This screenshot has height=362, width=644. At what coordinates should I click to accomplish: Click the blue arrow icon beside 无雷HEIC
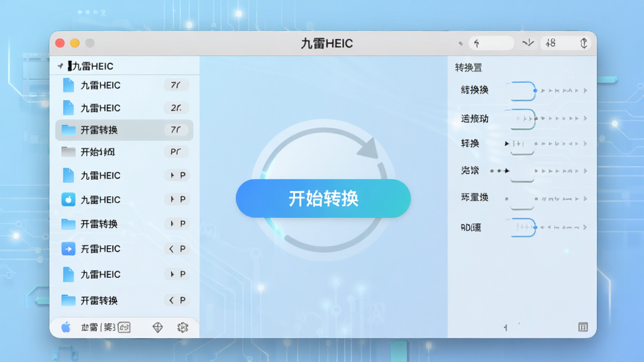[x=68, y=249]
